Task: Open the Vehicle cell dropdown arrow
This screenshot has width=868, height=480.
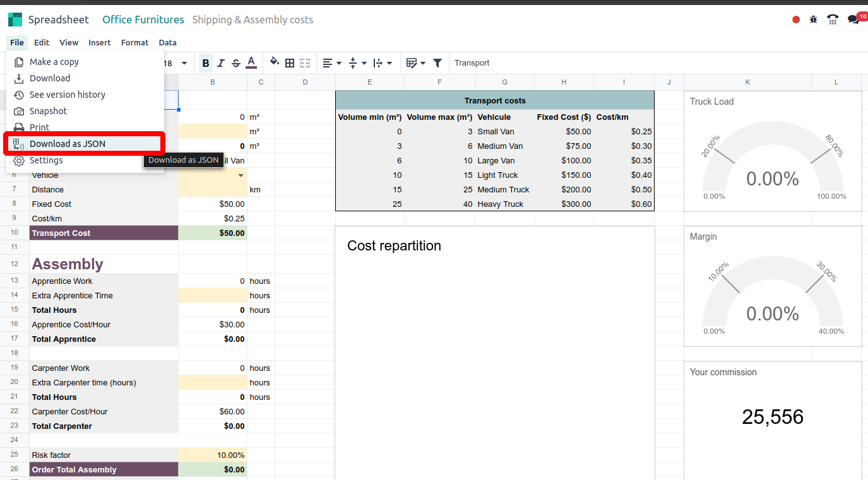Action: 241,175
